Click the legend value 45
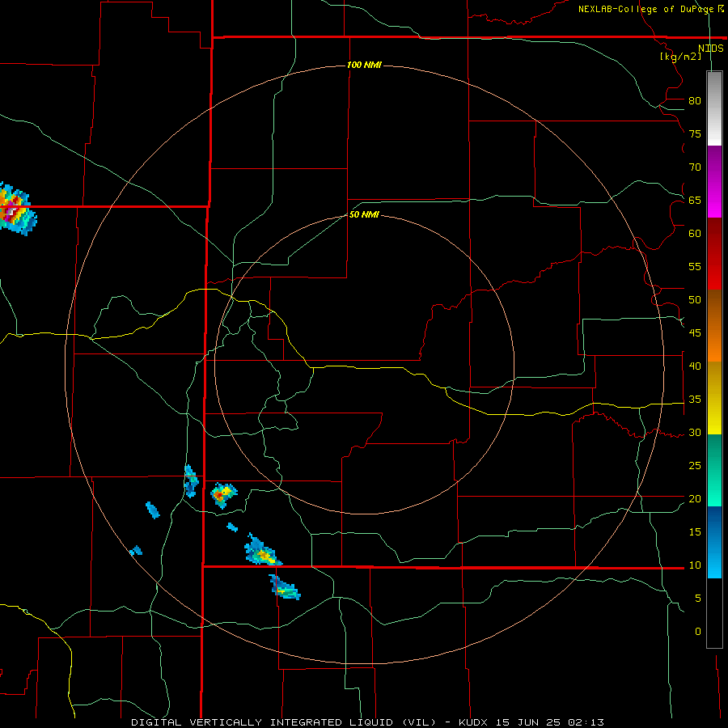728x728 pixels. 695,333
